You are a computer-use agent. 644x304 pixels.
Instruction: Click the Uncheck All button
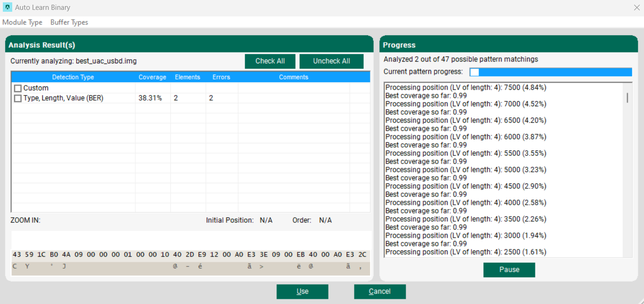[x=331, y=61]
